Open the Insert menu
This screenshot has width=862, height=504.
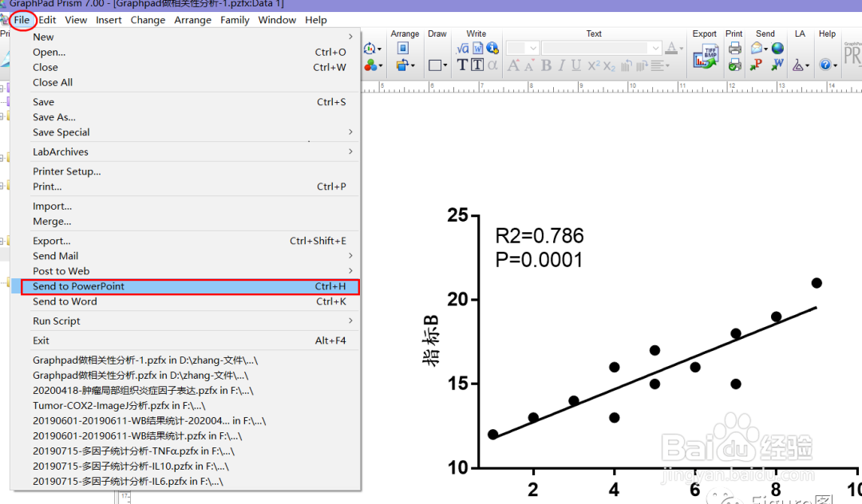coord(109,20)
